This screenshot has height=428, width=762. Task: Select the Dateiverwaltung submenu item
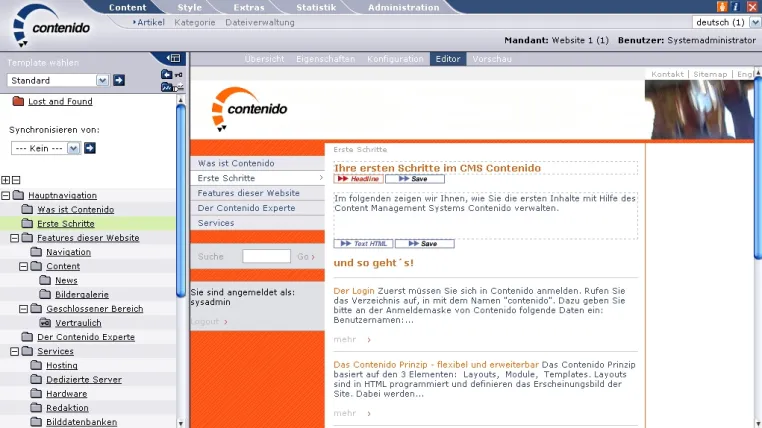(x=260, y=22)
